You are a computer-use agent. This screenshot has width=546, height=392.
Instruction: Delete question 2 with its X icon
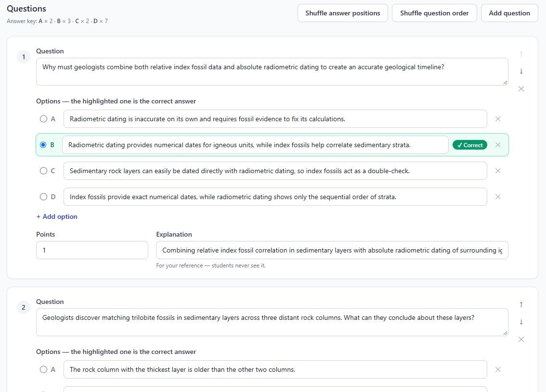(521, 340)
